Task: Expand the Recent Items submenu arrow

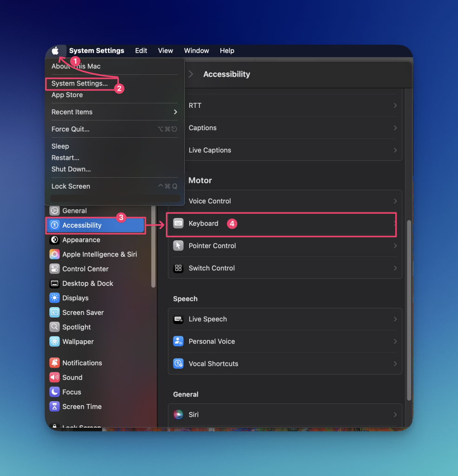Action: 175,112
